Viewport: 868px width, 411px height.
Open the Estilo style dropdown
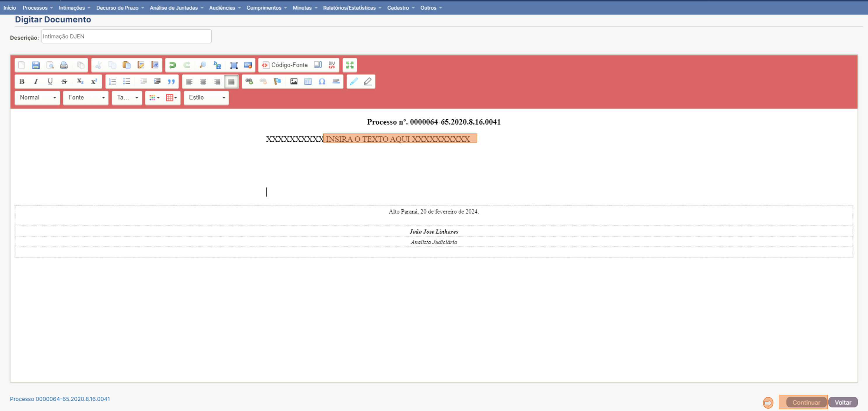point(207,98)
